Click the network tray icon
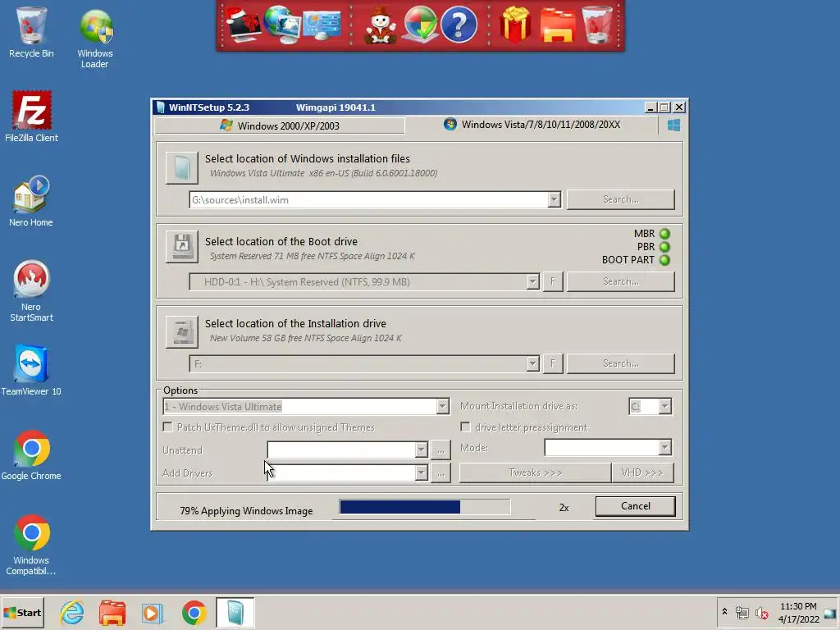Viewport: 840px width, 630px height. click(742, 612)
